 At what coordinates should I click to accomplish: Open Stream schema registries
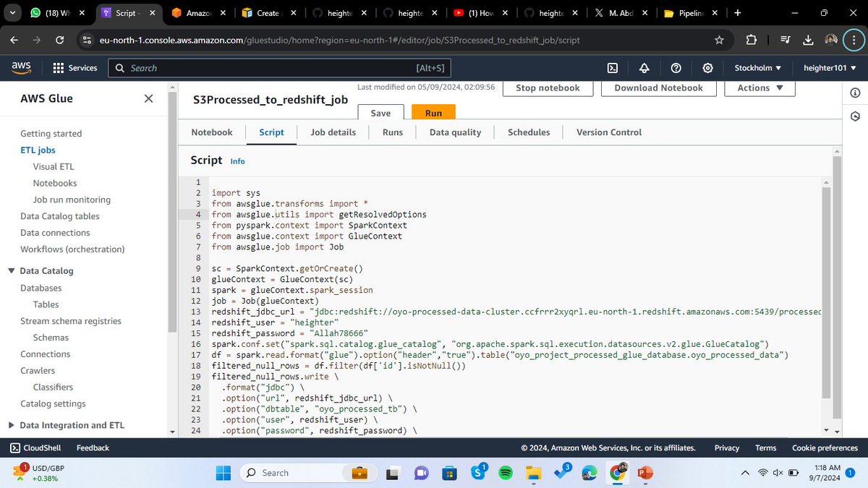point(71,321)
